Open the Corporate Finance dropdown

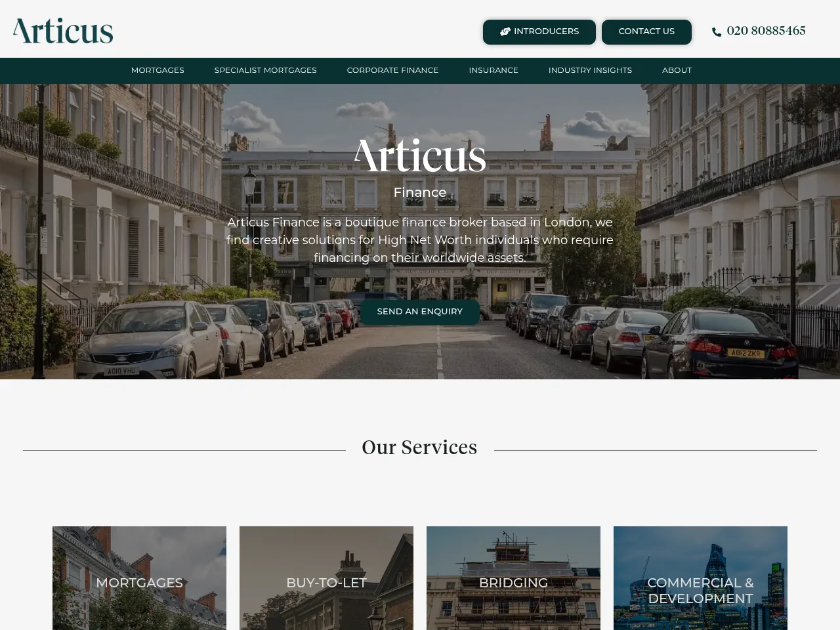coord(392,70)
